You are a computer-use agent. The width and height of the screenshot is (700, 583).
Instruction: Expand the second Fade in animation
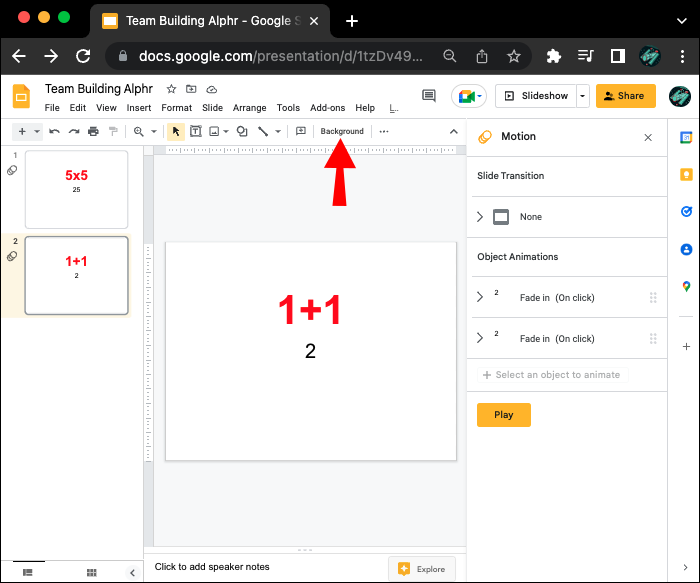(x=480, y=338)
